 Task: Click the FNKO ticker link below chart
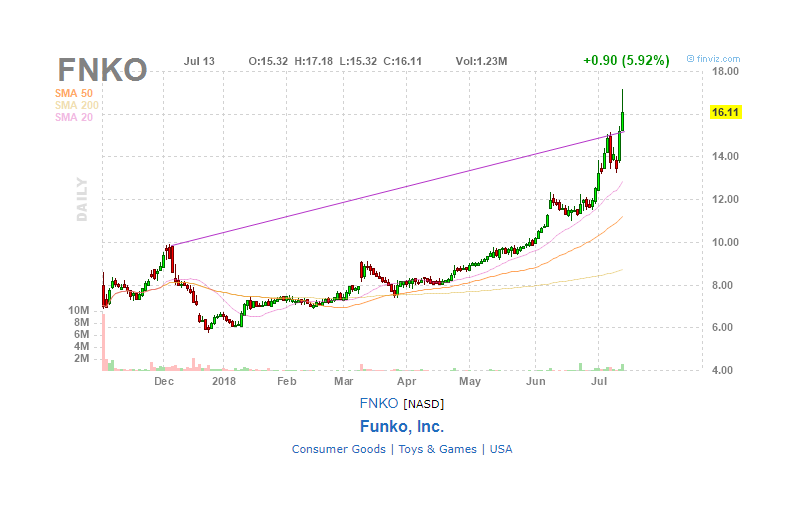pos(378,403)
